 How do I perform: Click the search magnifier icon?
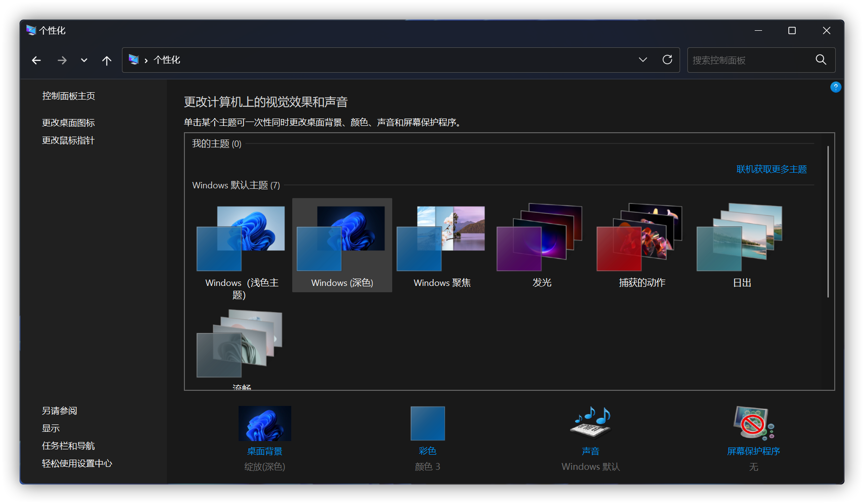821,60
